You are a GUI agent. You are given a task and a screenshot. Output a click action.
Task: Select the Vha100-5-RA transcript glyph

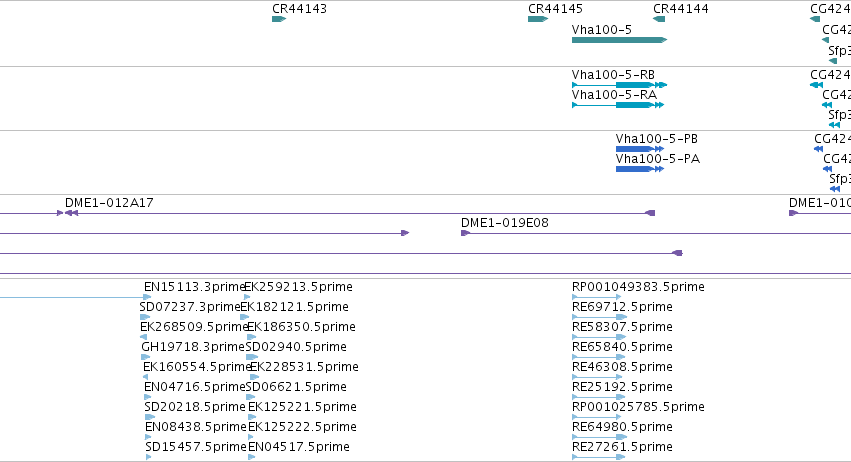[x=618, y=105]
